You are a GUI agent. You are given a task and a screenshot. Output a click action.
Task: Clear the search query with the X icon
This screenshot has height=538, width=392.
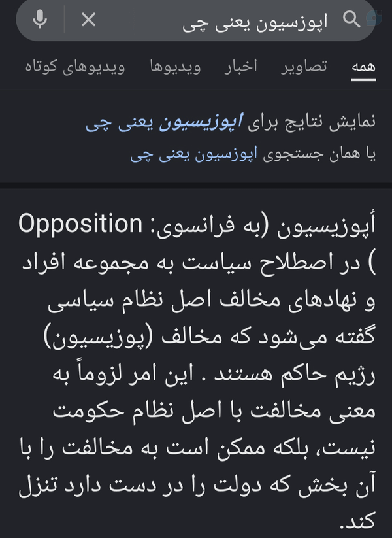point(88,19)
